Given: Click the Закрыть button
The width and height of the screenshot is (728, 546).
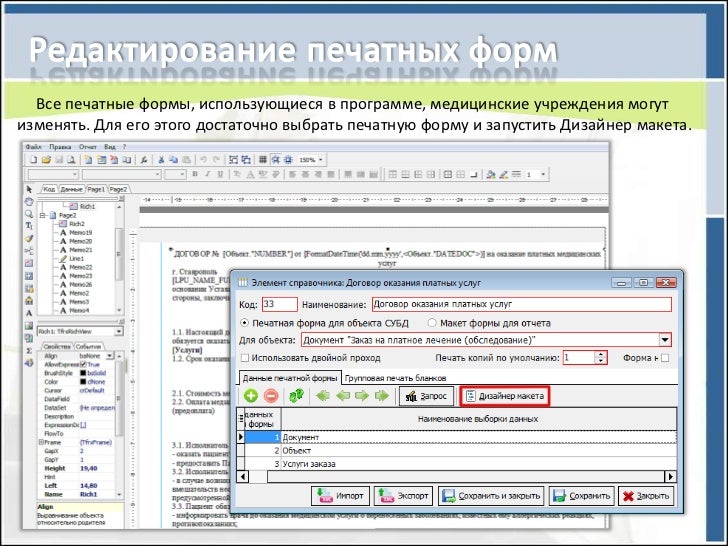Looking at the screenshot, I should tap(646, 496).
